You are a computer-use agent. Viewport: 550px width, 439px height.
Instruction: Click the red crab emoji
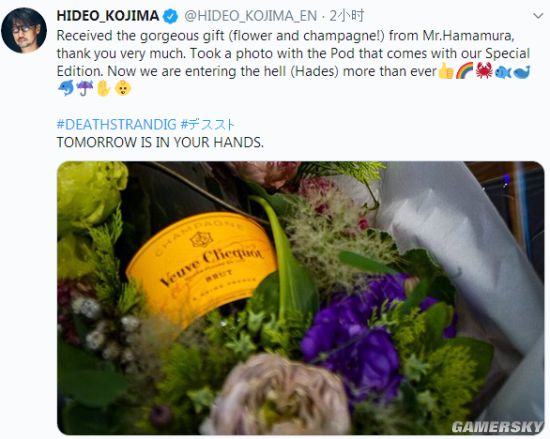pyautogui.click(x=484, y=71)
